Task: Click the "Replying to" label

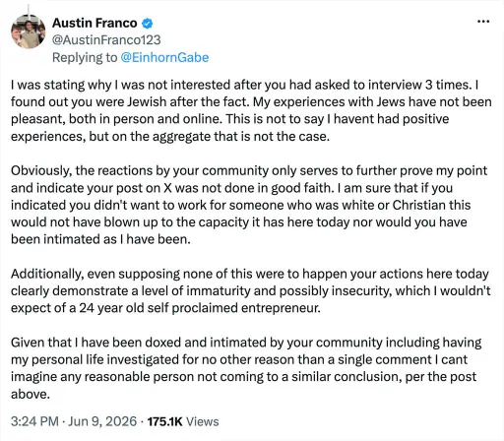Action: click(85, 58)
